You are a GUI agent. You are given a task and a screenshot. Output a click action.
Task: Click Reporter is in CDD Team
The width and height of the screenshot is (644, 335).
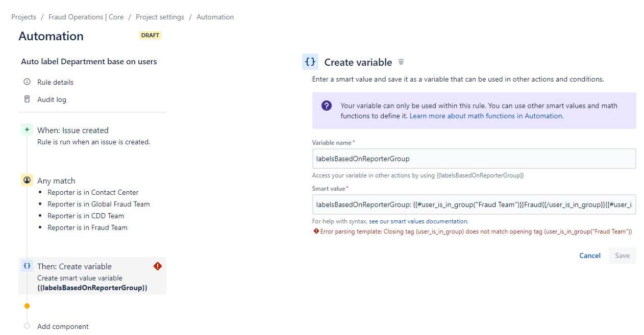coord(86,216)
